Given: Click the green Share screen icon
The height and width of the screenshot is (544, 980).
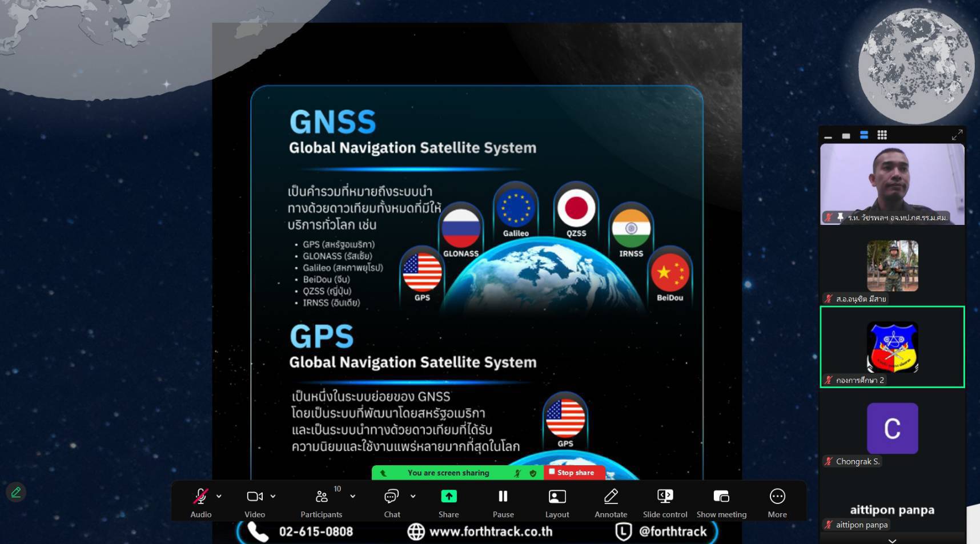Looking at the screenshot, I should pyautogui.click(x=448, y=497).
